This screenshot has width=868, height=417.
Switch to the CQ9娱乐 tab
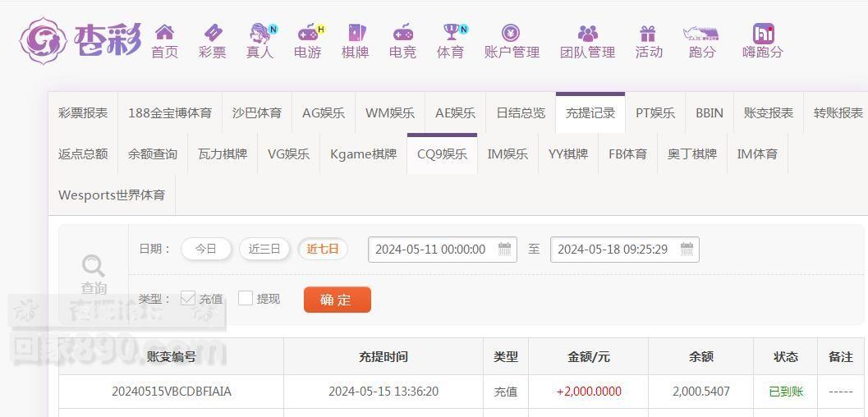(x=442, y=154)
